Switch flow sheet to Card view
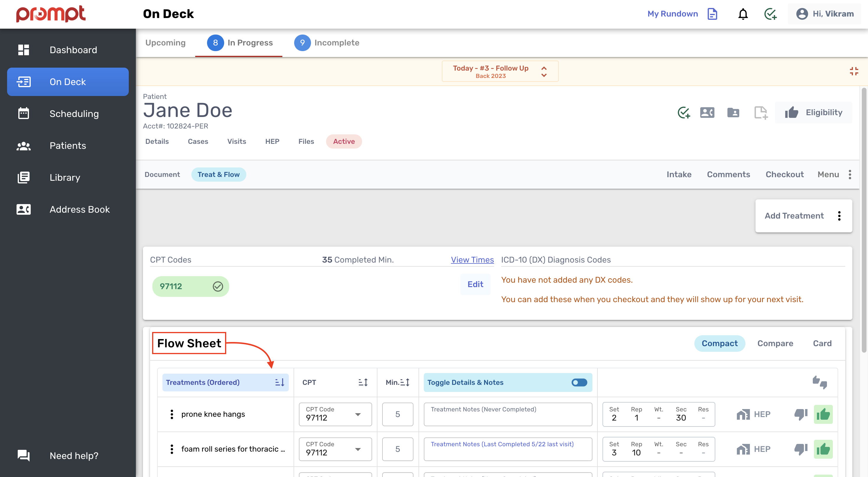868x477 pixels. tap(822, 343)
